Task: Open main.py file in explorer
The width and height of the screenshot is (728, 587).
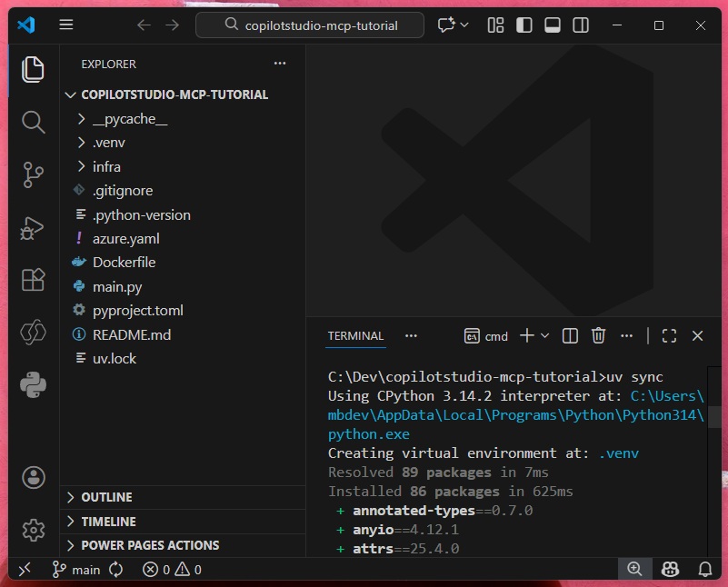Action: coord(117,286)
